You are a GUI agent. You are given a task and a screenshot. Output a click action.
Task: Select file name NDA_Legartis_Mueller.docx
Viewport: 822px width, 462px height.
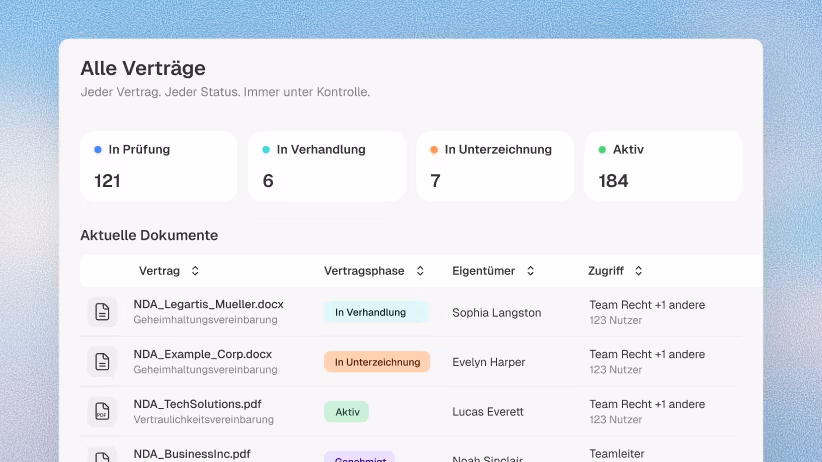[209, 304]
